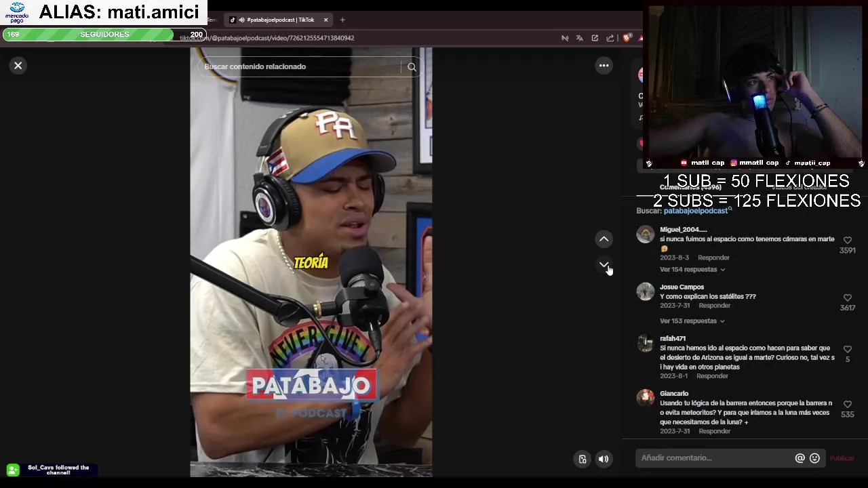Image resolution: width=868 pixels, height=488 pixels.
Task: Open a new browser tab with plus
Action: pyautogui.click(x=342, y=20)
